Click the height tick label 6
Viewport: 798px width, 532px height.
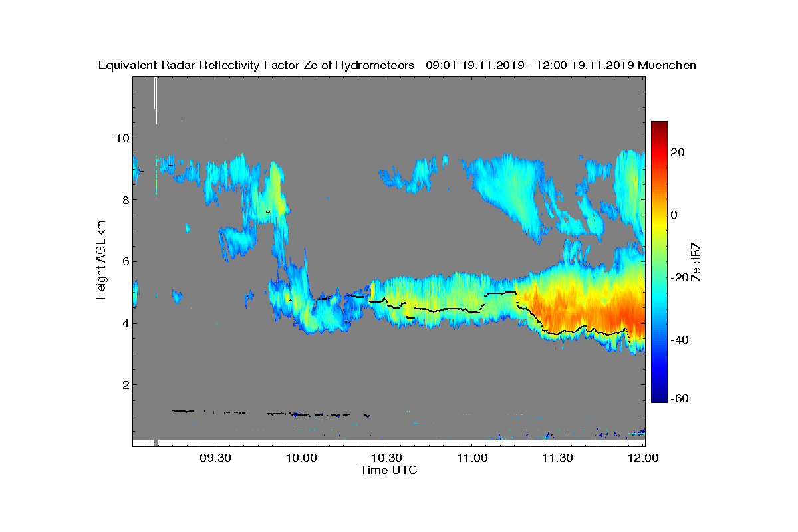pos(125,262)
